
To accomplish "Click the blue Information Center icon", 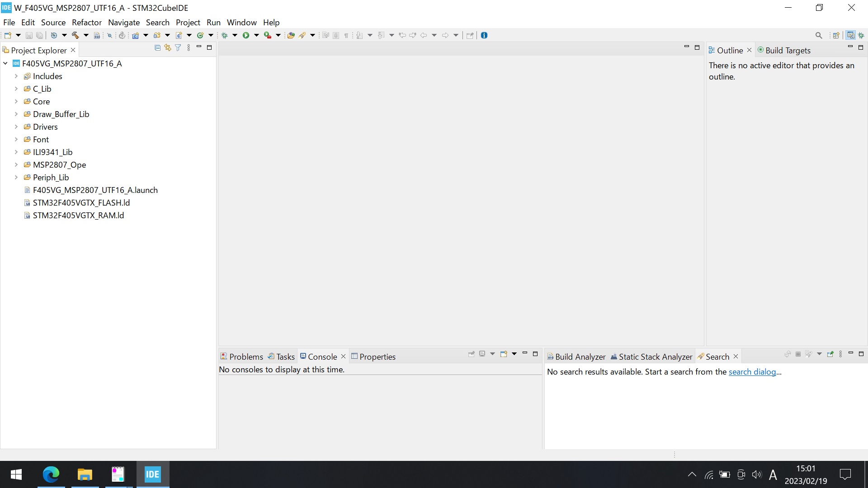I will (x=484, y=35).
